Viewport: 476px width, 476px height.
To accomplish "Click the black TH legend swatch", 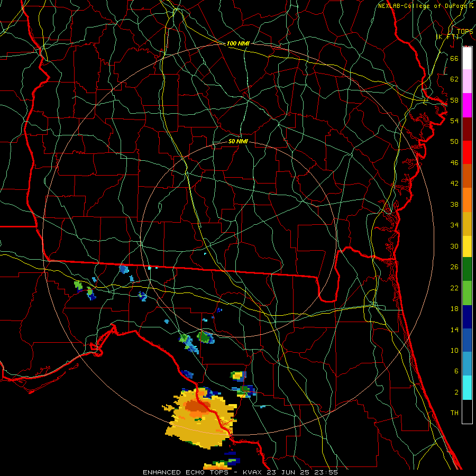I will point(467,411).
